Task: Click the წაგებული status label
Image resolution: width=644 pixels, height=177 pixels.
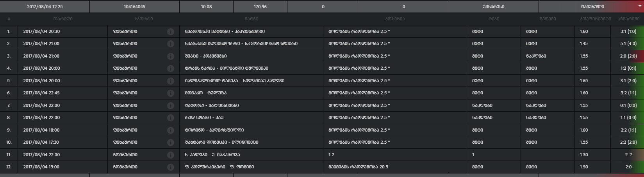Action: (592, 7)
